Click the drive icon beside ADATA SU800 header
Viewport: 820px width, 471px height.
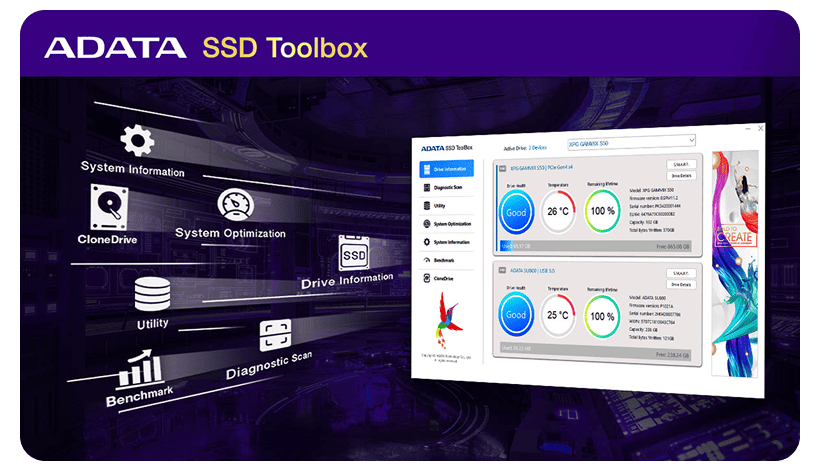click(x=502, y=270)
